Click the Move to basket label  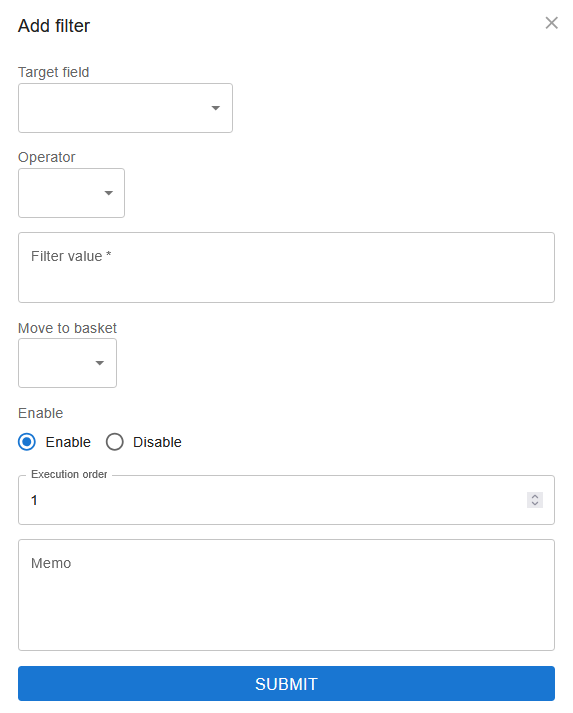pos(67,328)
